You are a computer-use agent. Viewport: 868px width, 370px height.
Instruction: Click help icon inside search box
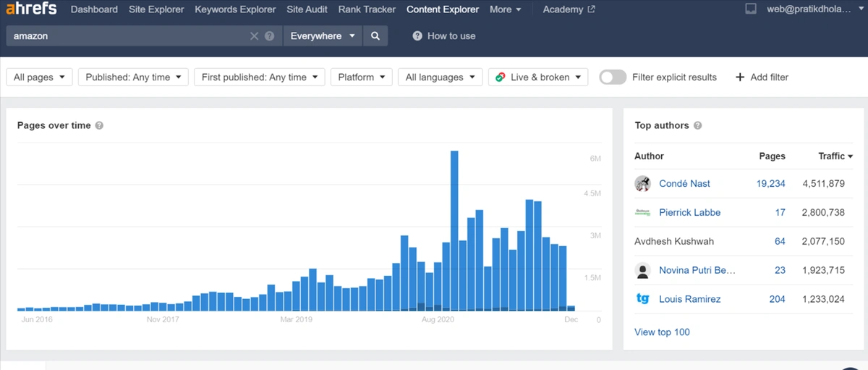tap(269, 36)
